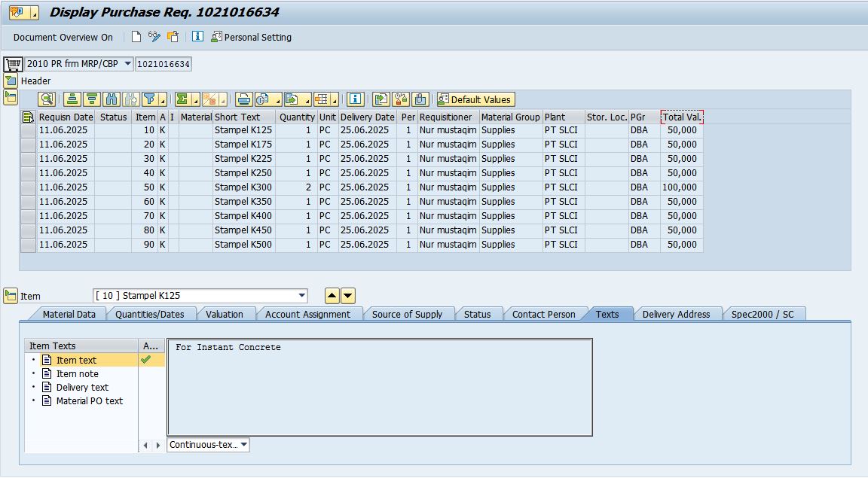Click the Create new document icon
The width and height of the screenshot is (868, 478).
point(136,37)
